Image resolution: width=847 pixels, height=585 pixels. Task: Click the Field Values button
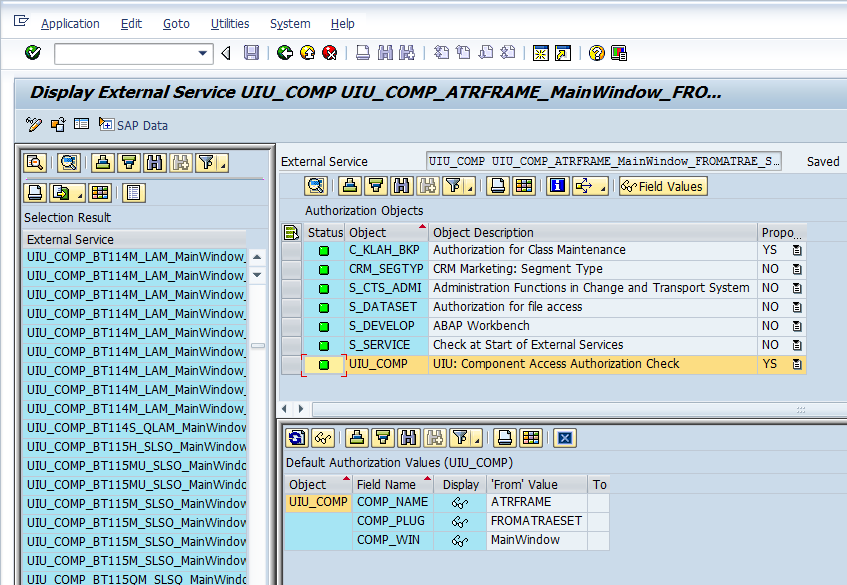pos(663,186)
